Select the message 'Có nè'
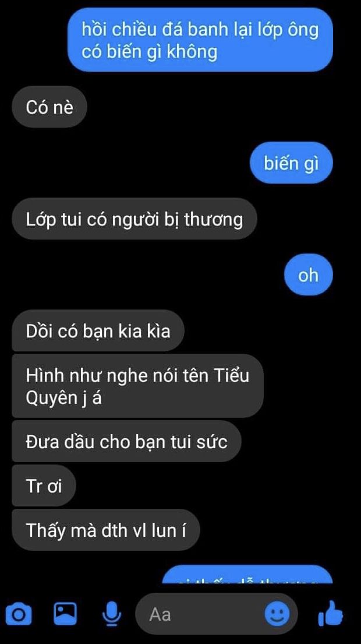The image size is (361, 644). [x=49, y=107]
